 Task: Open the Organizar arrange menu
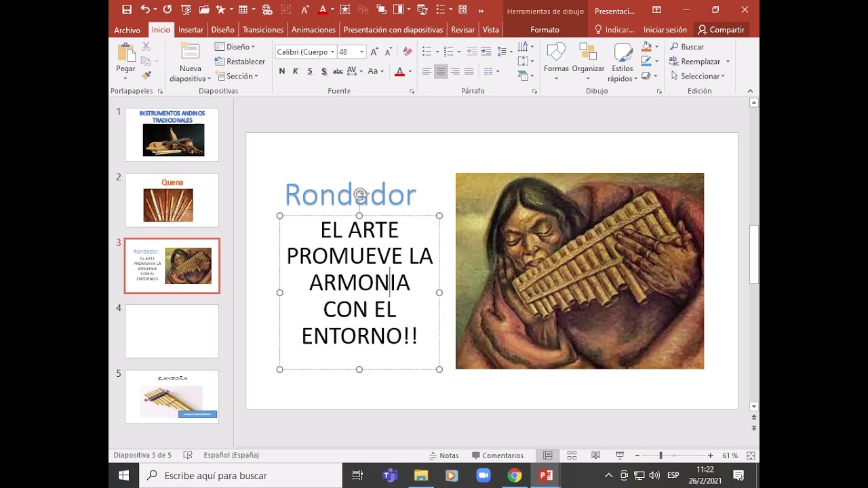(588, 62)
